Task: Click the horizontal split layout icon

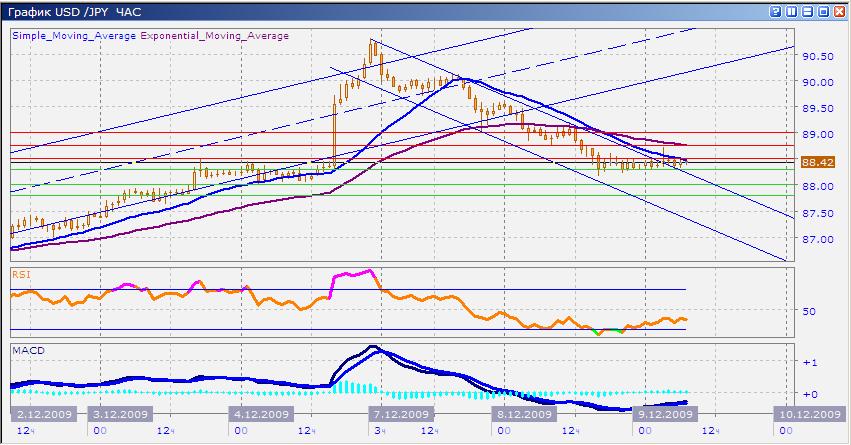Action: click(807, 11)
